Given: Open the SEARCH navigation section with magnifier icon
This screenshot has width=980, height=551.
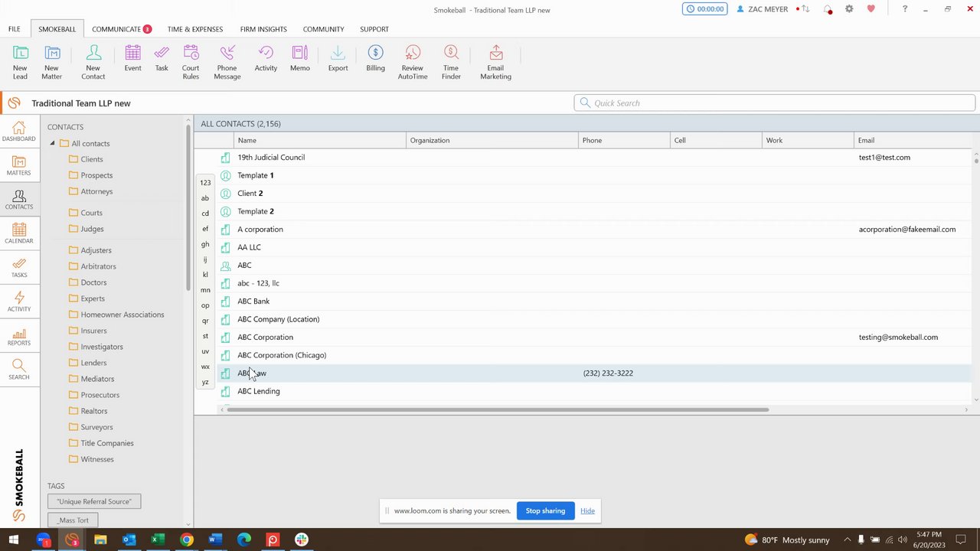Looking at the screenshot, I should coord(19,370).
